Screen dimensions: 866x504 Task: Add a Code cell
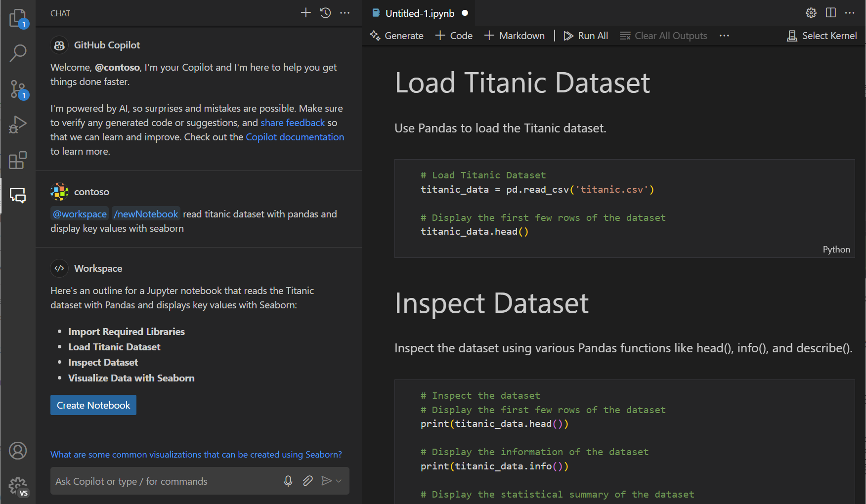point(454,36)
